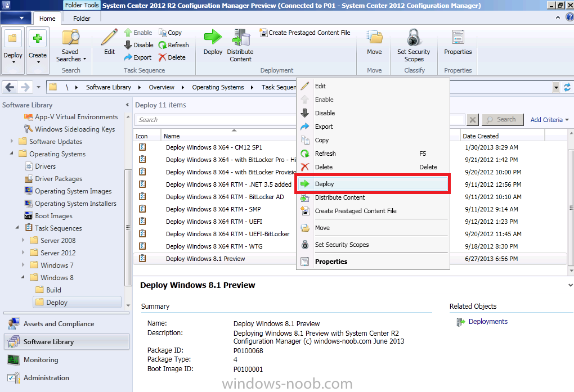
Task: Click Refresh in the Task Sequence ribbon group
Action: click(x=173, y=45)
